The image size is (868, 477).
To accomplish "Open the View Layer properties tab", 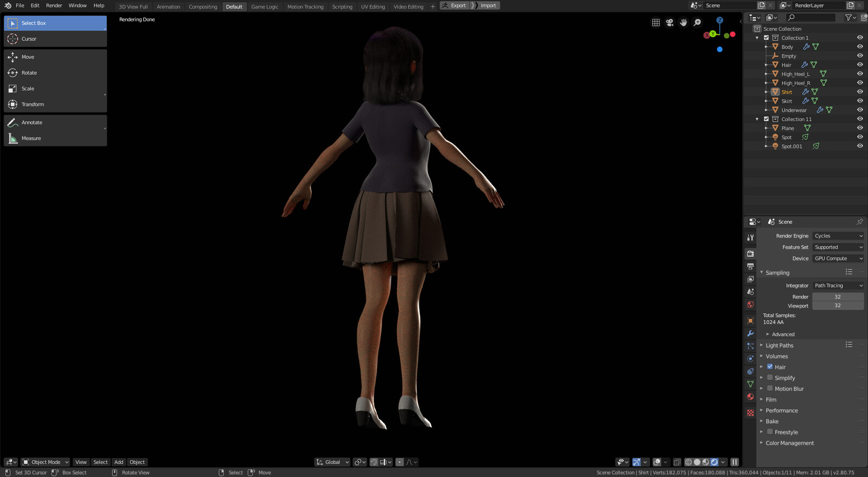I will click(750, 279).
